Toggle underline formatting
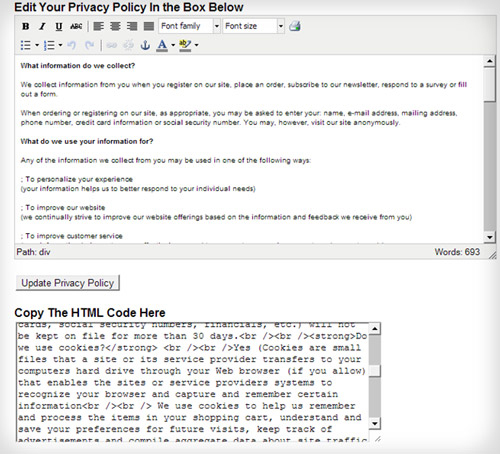 click(x=59, y=26)
